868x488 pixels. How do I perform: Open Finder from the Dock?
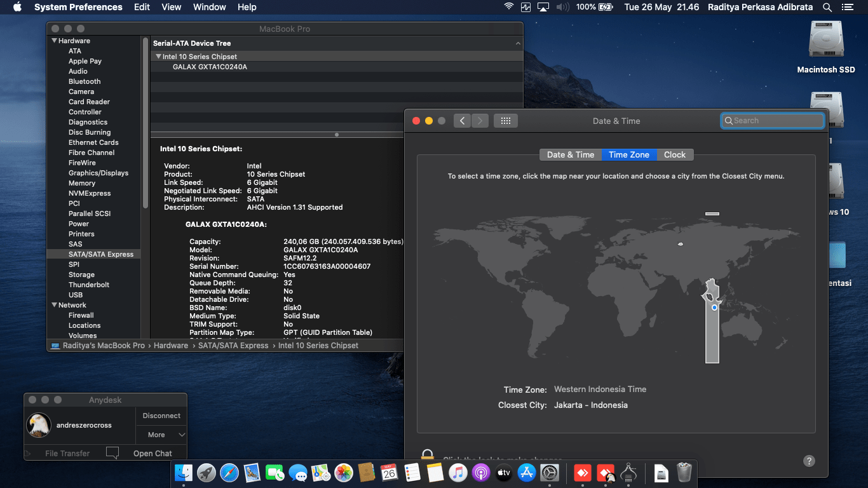click(x=184, y=473)
